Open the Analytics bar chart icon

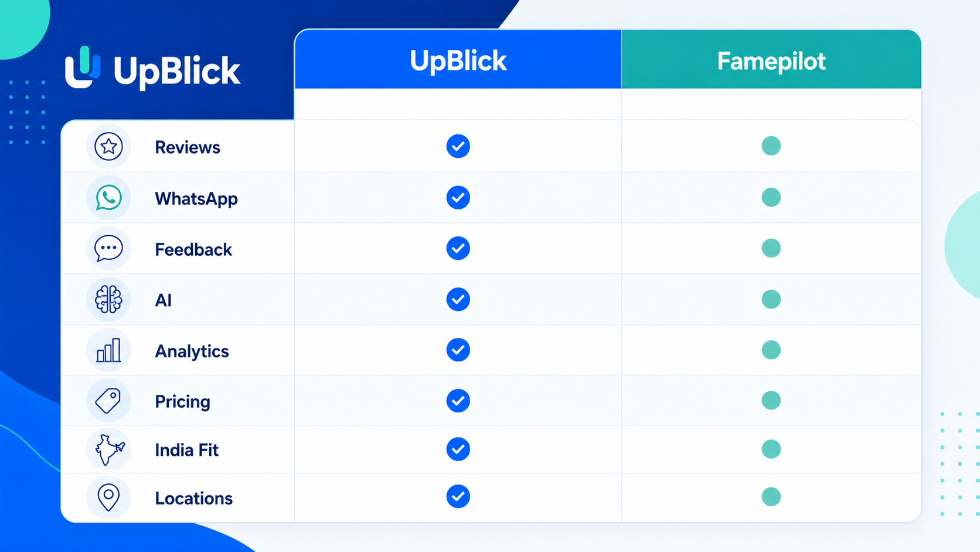click(x=108, y=350)
